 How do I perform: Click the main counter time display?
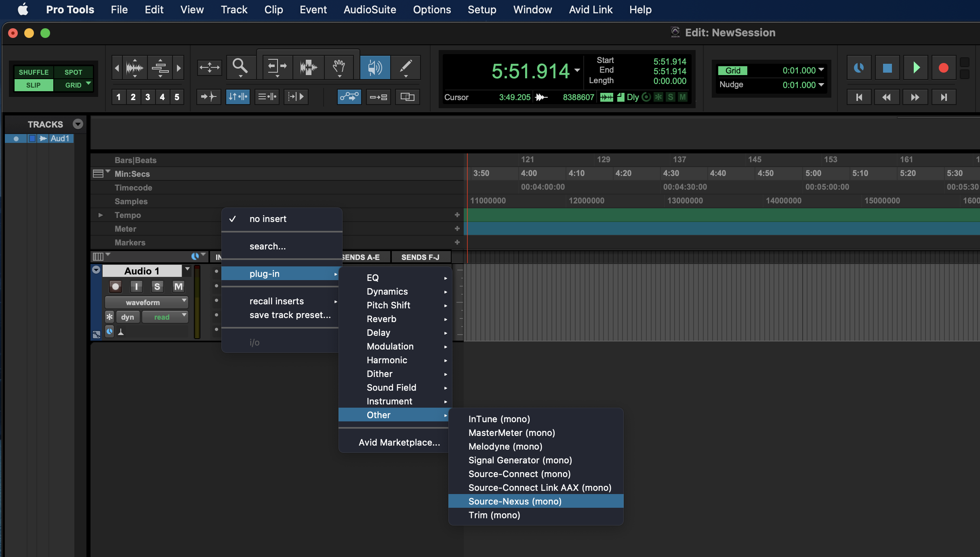(530, 71)
